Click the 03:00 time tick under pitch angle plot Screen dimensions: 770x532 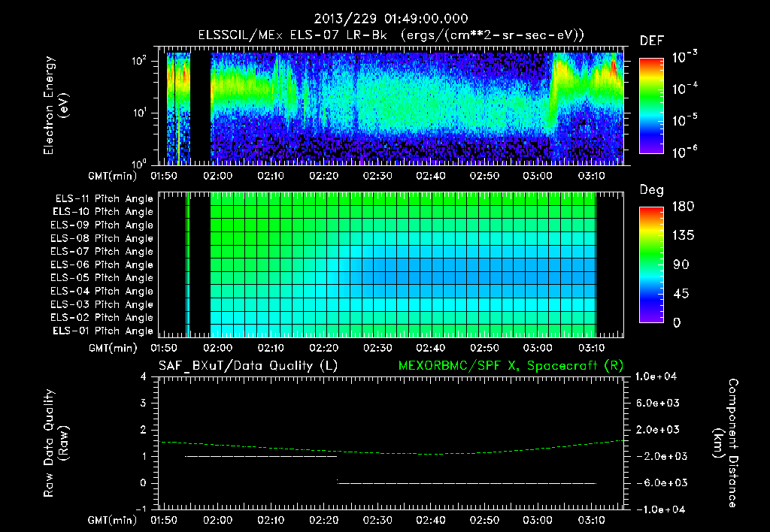(x=537, y=349)
